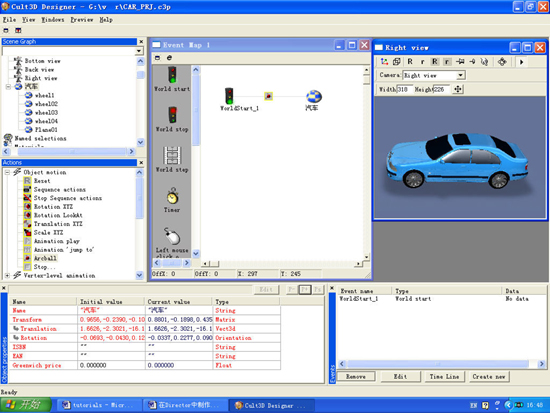Open the Preview menu
Viewport: 550px width, 413px height.
[x=82, y=20]
